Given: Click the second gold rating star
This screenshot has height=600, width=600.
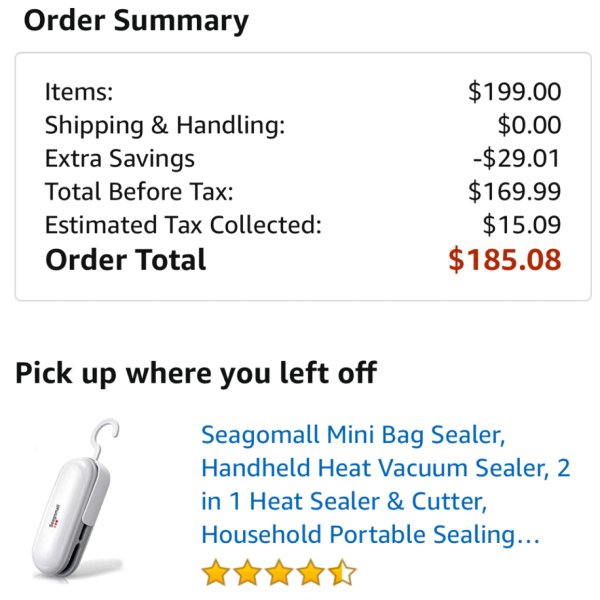Looking at the screenshot, I should pyautogui.click(x=248, y=572).
